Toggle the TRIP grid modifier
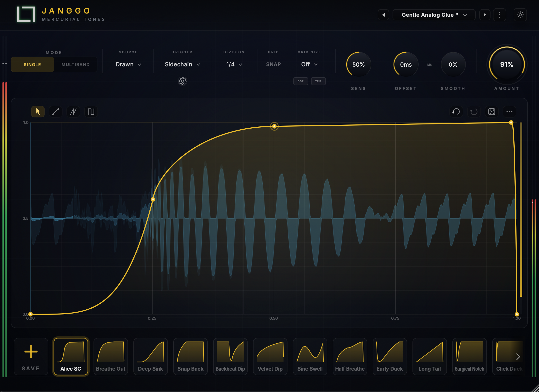 318,81
